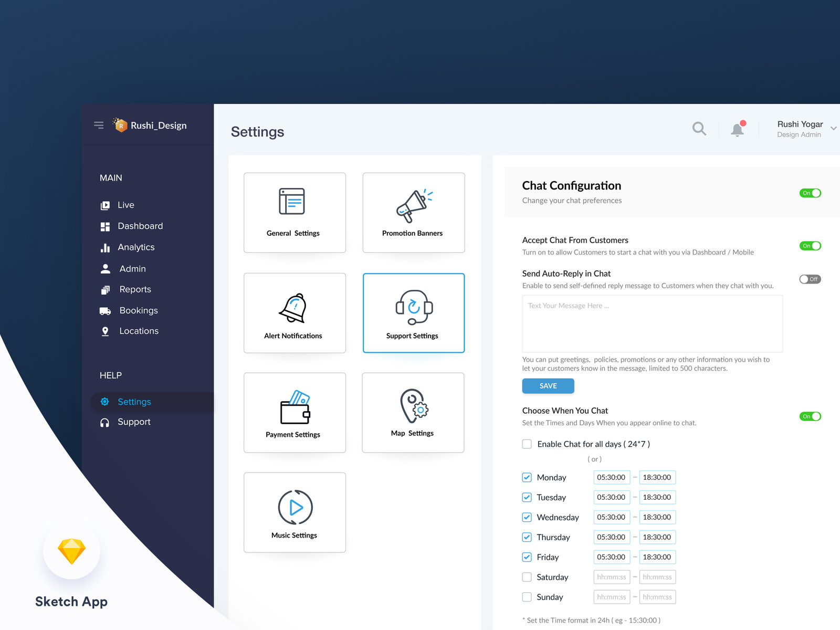Open Support Settings
This screenshot has height=630, width=840.
[413, 313]
